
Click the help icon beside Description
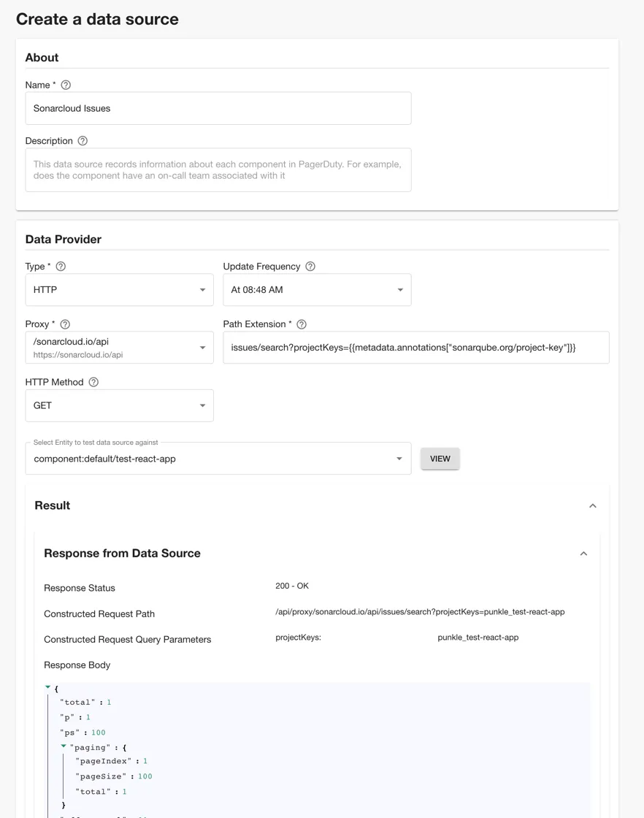click(81, 141)
